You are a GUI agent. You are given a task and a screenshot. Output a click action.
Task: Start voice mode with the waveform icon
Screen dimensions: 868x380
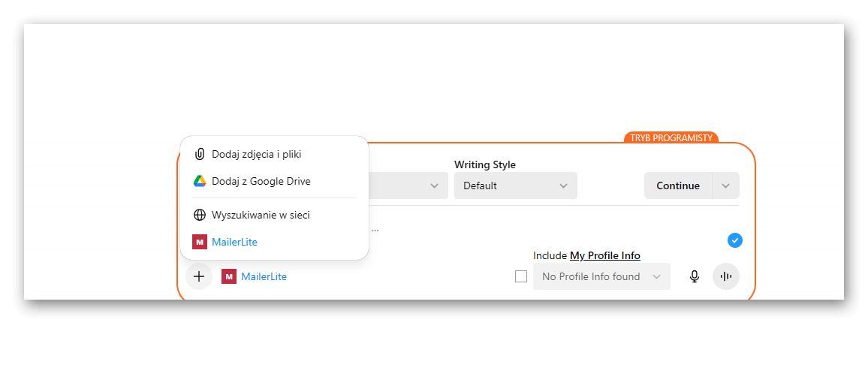click(726, 276)
